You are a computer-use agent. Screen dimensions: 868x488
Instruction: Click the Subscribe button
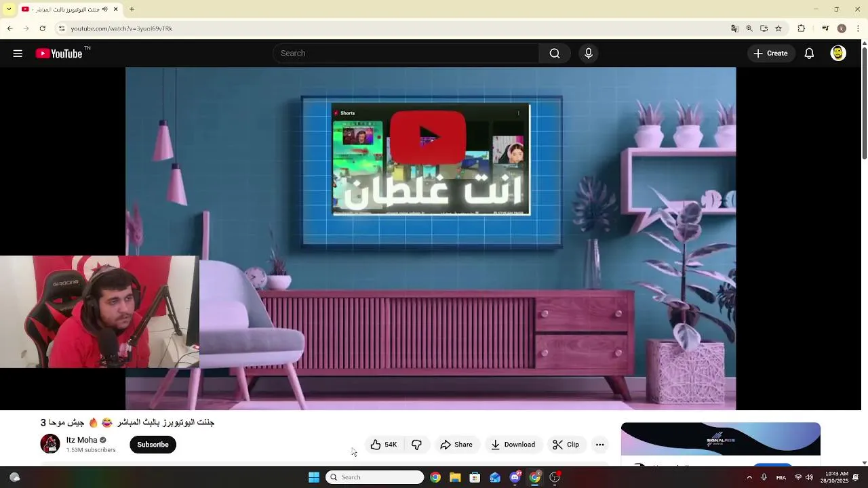(153, 445)
